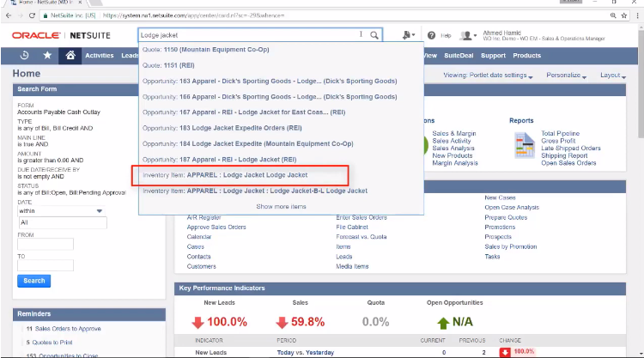The image size is (644, 358).
Task: Select Inventory Item Lodge Jacket-B-L result
Action: point(255,191)
